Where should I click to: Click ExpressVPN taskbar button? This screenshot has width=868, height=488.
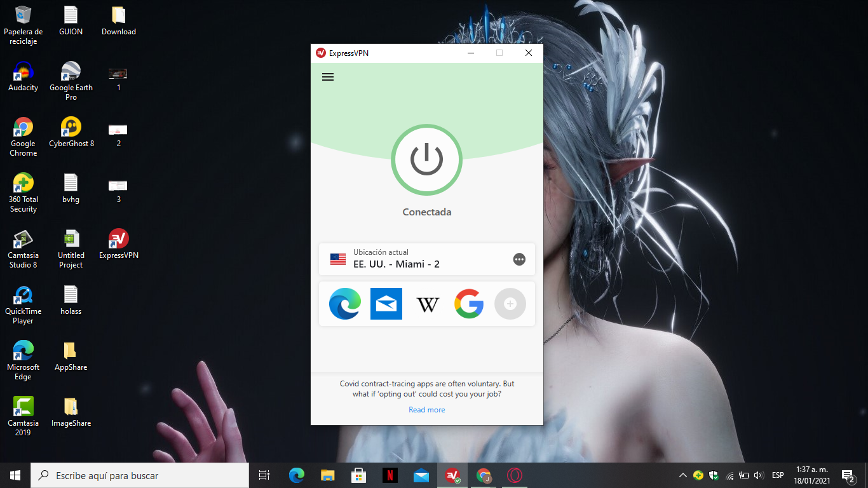[452, 475]
